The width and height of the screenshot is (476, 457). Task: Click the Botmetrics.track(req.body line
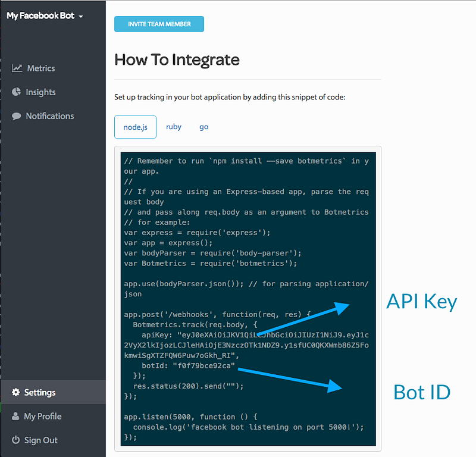pyautogui.click(x=195, y=325)
